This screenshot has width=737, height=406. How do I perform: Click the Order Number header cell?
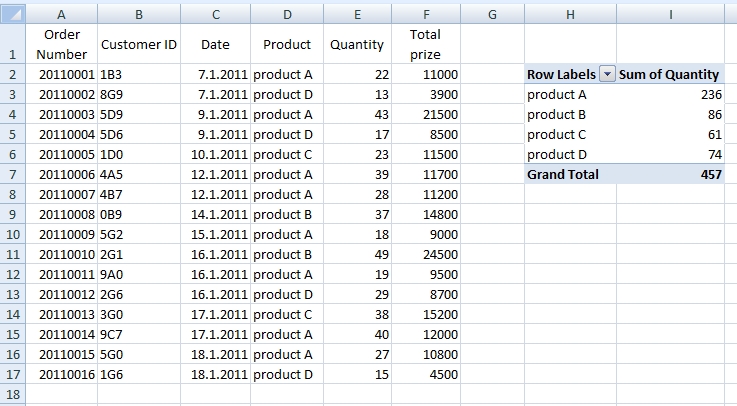(62, 45)
